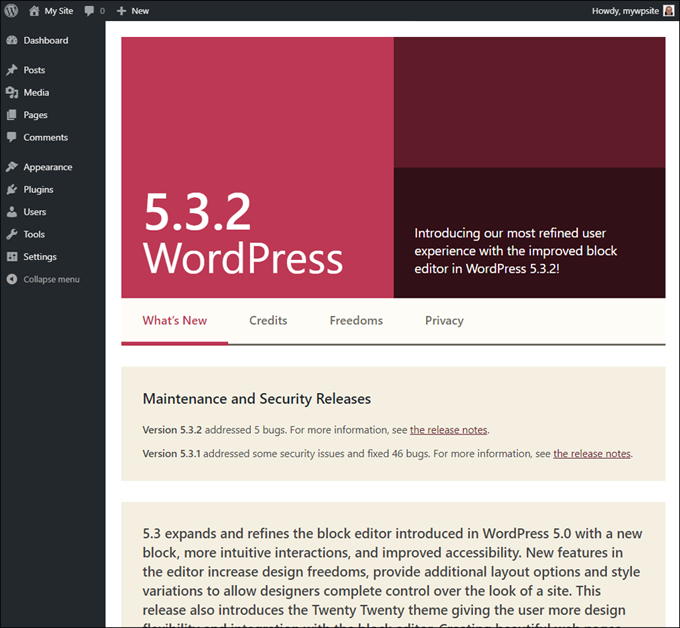Click the plus icon next to New
Viewport: 680px width, 628px height.
tap(121, 11)
